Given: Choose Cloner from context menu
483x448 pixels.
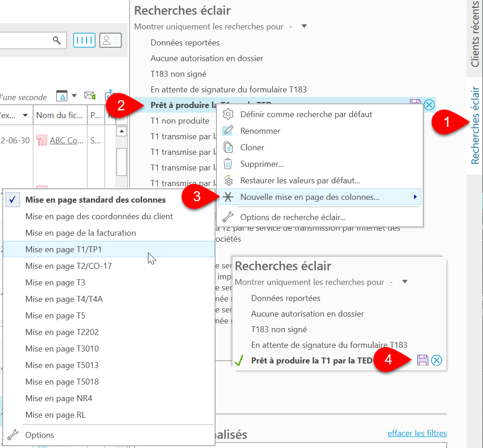Looking at the screenshot, I should pos(252,147).
